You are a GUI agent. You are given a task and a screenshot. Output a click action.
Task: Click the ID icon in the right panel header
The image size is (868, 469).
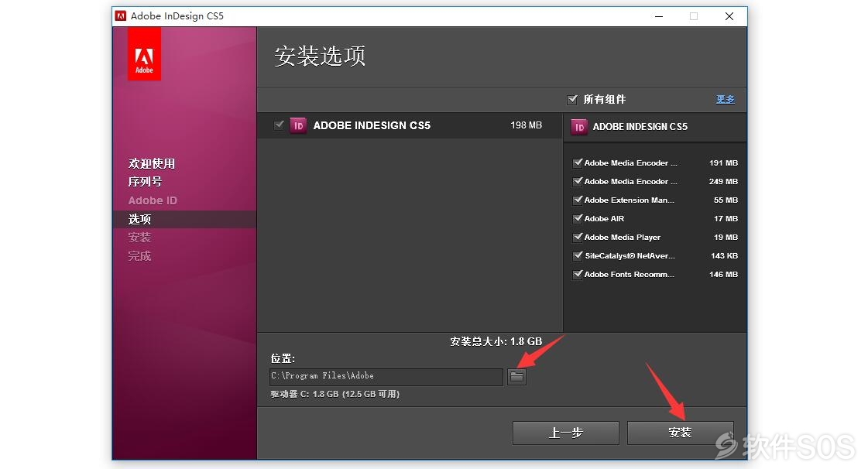point(579,127)
